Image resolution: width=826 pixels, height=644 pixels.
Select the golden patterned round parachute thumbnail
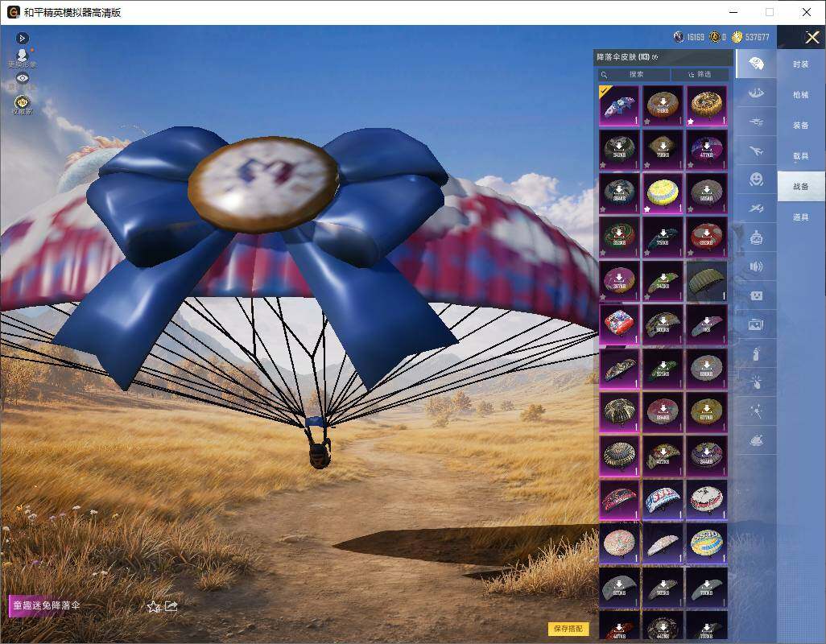[x=706, y=105]
